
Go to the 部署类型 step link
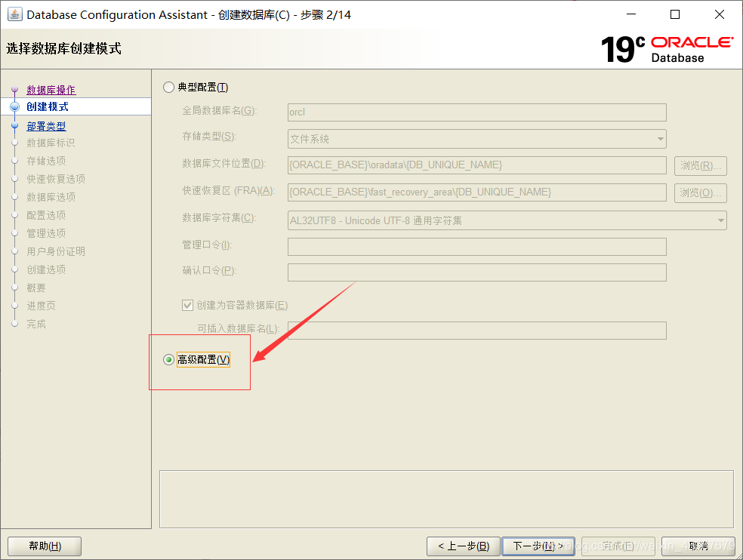[46, 126]
